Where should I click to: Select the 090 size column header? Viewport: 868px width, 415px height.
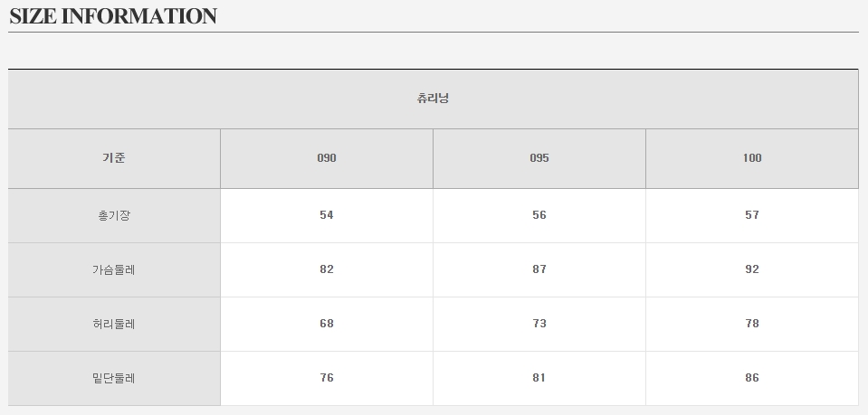(327, 158)
